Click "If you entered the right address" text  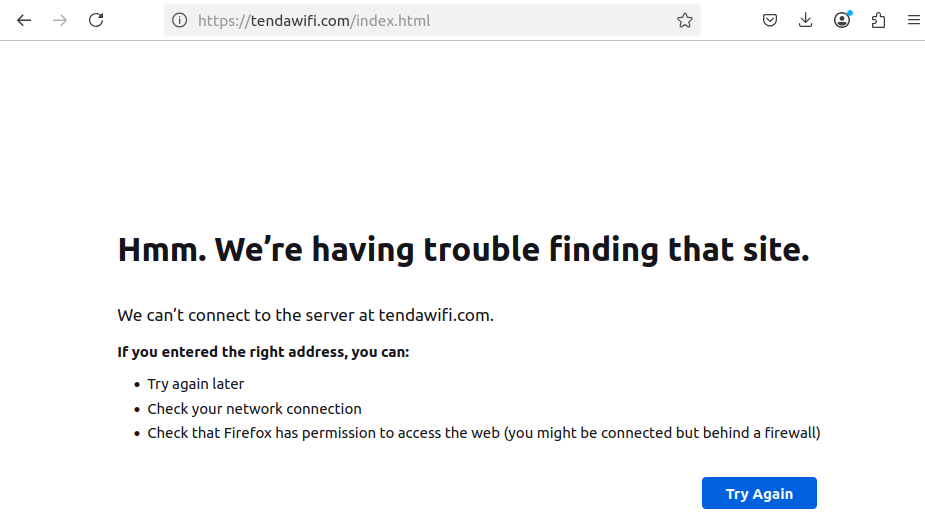pos(263,352)
